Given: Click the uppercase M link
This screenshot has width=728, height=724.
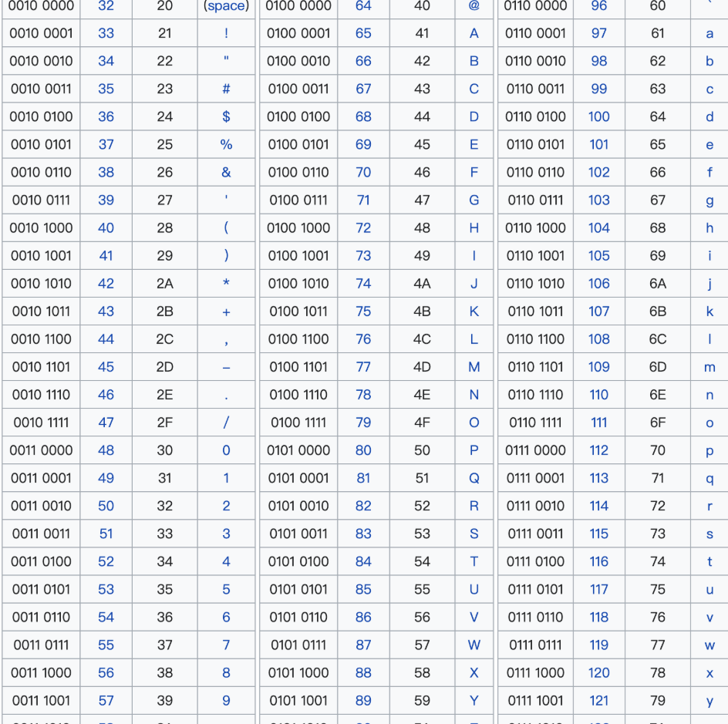Looking at the screenshot, I should (474, 368).
